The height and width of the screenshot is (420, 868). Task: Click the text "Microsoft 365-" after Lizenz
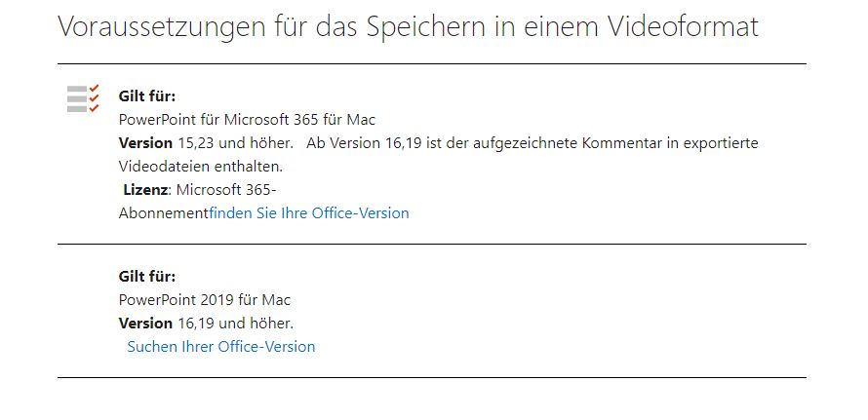(226, 190)
